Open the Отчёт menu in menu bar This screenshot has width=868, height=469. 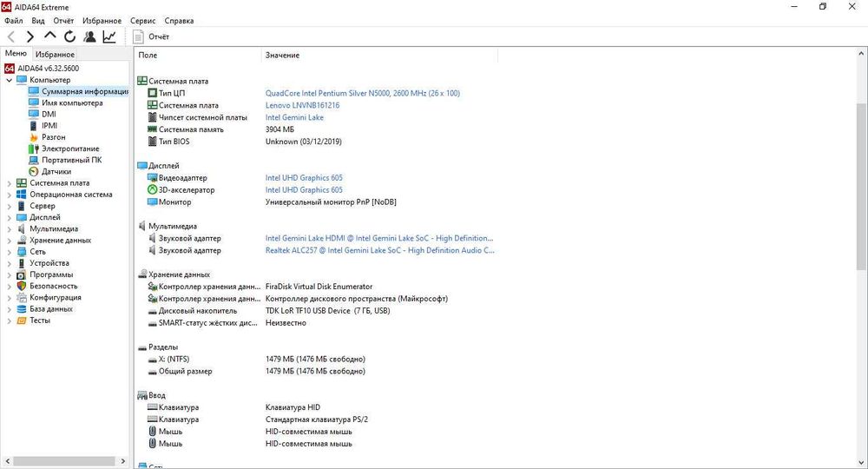point(63,21)
